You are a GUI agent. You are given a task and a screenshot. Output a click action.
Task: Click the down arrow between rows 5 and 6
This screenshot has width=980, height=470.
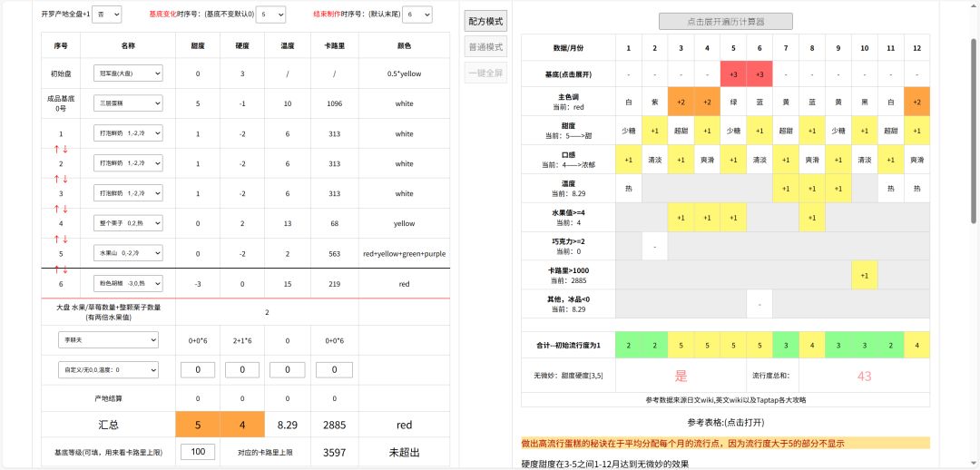(65, 269)
